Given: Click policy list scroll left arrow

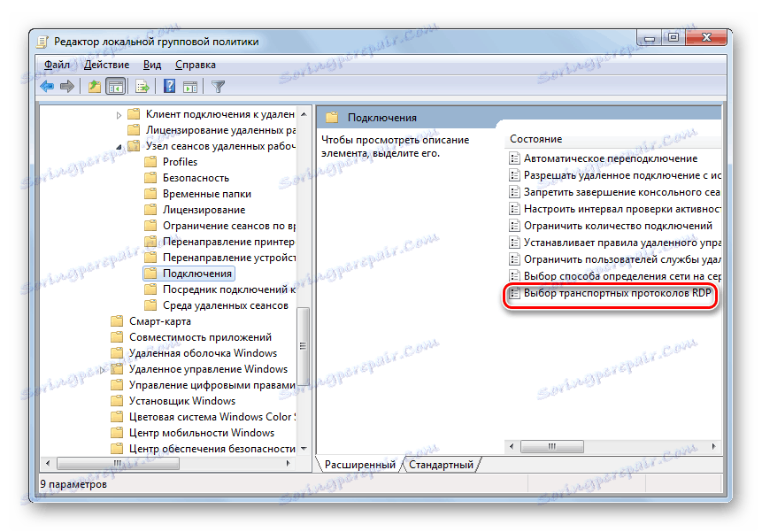Looking at the screenshot, I should [512, 446].
